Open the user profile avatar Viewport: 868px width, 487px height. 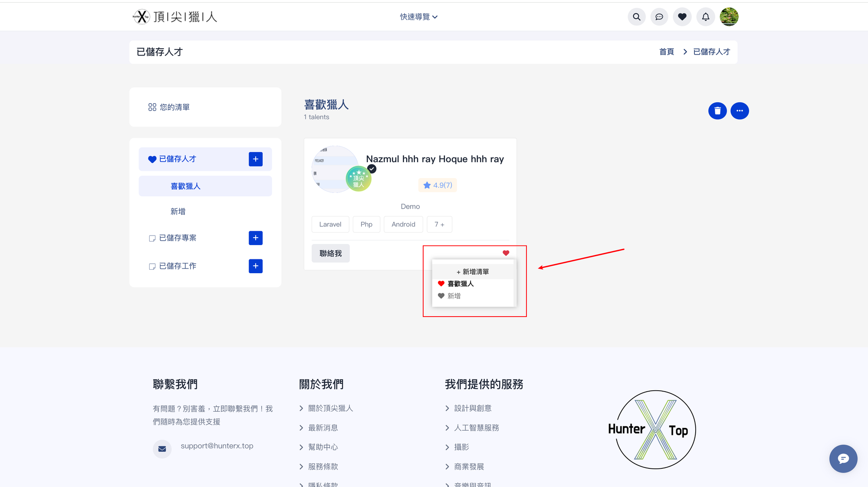coord(729,17)
